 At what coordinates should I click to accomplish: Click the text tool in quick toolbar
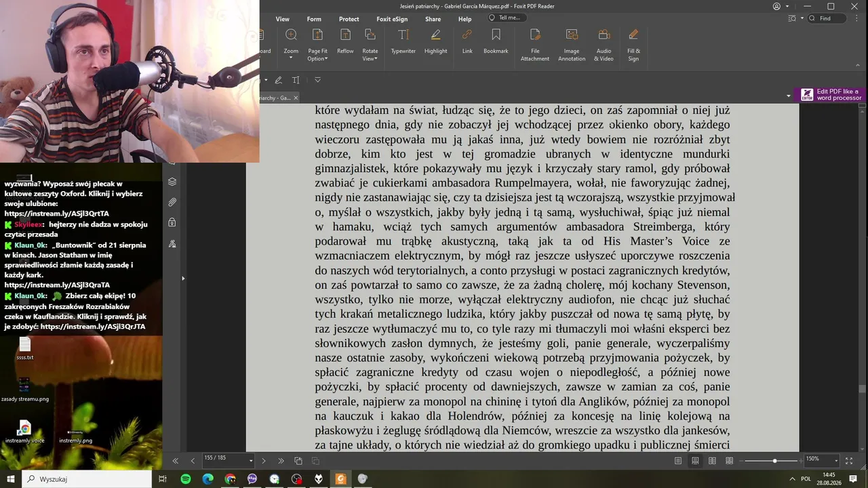pos(296,80)
